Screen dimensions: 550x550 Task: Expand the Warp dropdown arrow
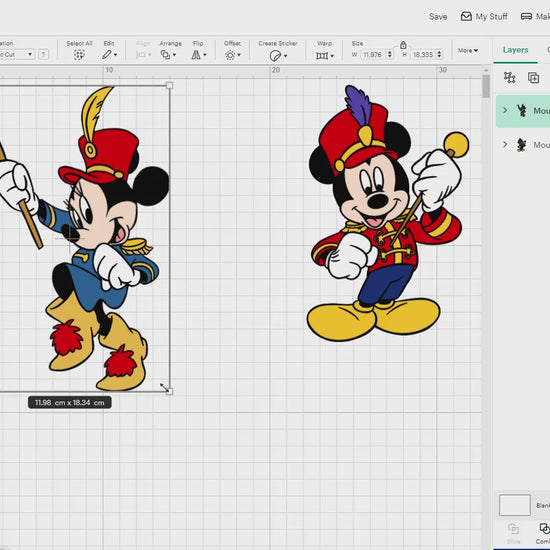pos(332,55)
